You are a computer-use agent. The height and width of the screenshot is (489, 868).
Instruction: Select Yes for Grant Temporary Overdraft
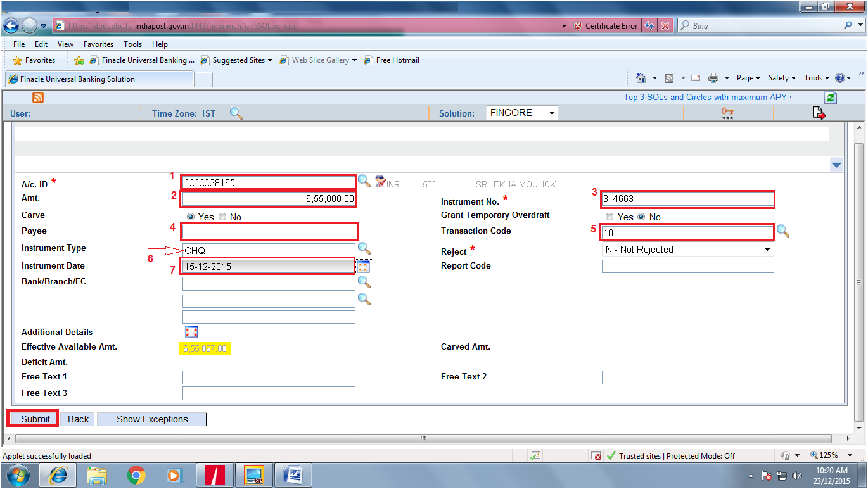(x=609, y=216)
